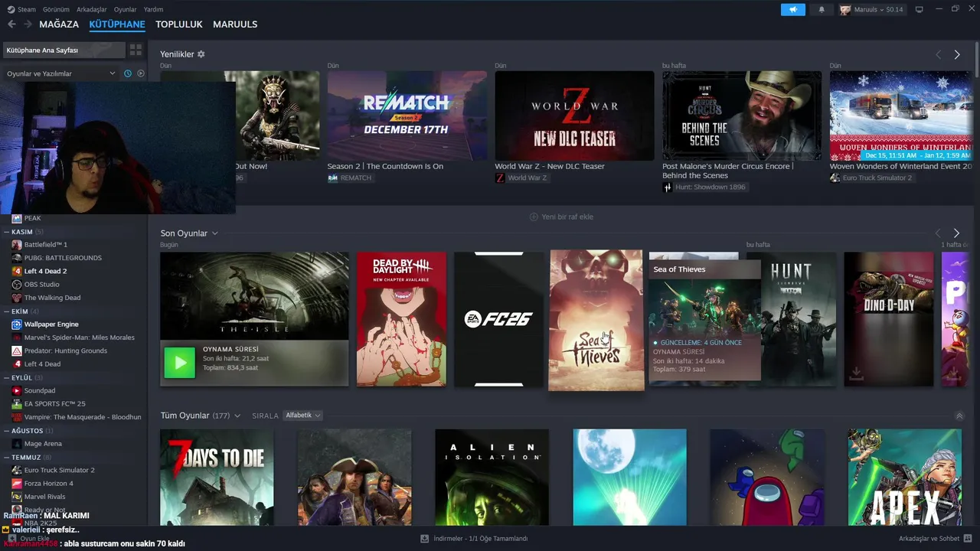The image size is (980, 551).
Task: Open Battlefield 1 in sidebar
Action: [46, 245]
